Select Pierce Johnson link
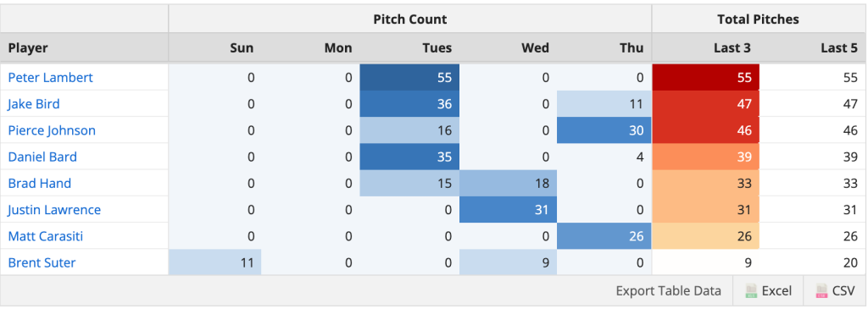Image resolution: width=868 pixels, height=309 pixels. pos(52,130)
